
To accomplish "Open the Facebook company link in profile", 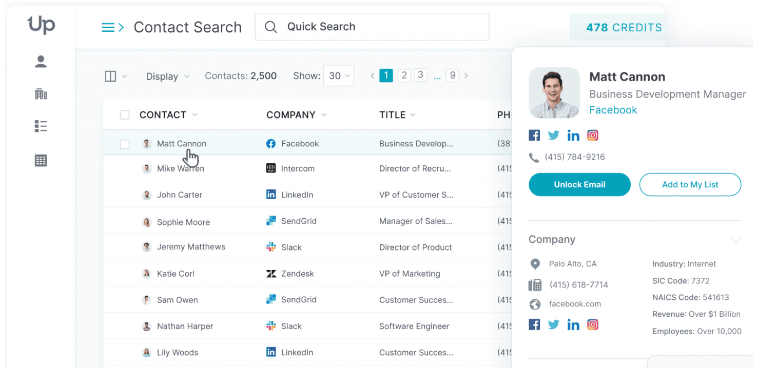I will (x=613, y=110).
